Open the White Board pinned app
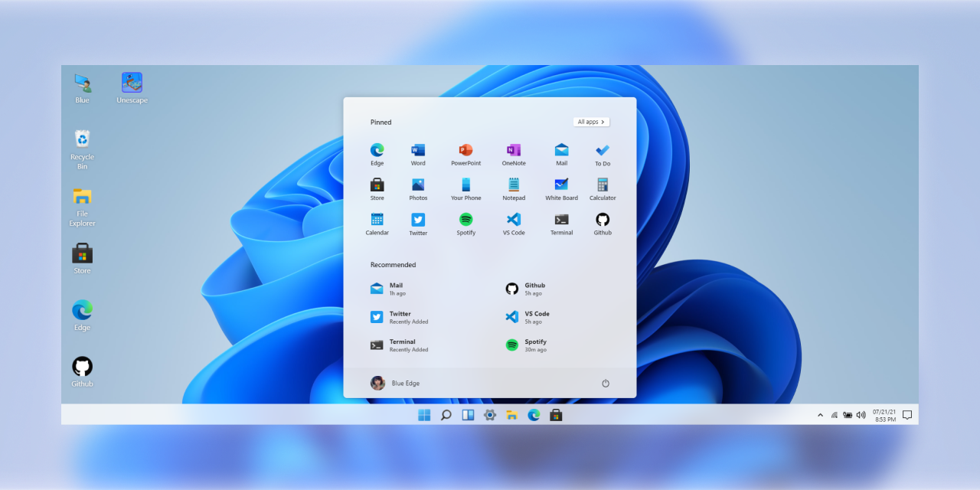This screenshot has width=980, height=490. (561, 185)
